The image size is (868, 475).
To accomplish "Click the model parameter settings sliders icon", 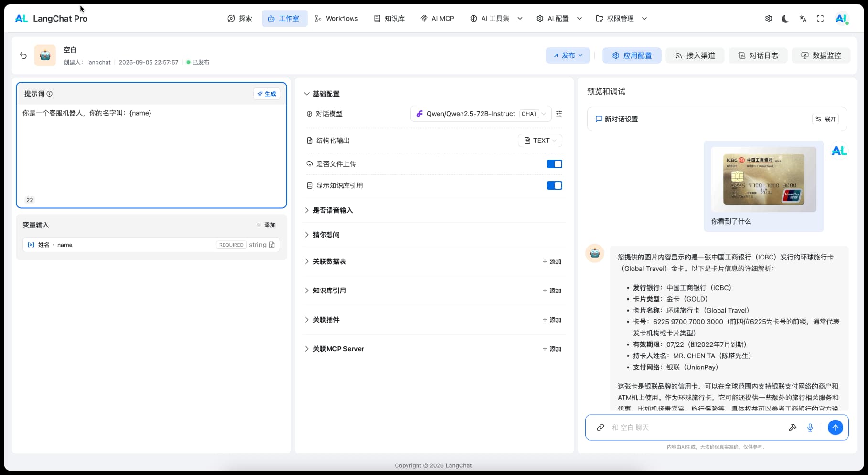I will [559, 114].
